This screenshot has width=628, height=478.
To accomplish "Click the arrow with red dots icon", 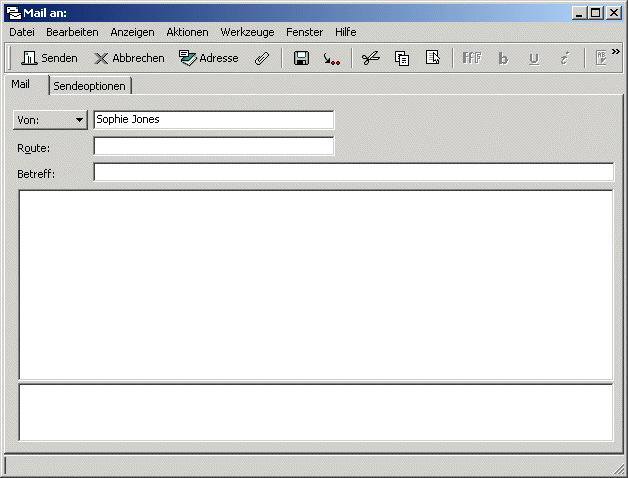I will tap(331, 59).
